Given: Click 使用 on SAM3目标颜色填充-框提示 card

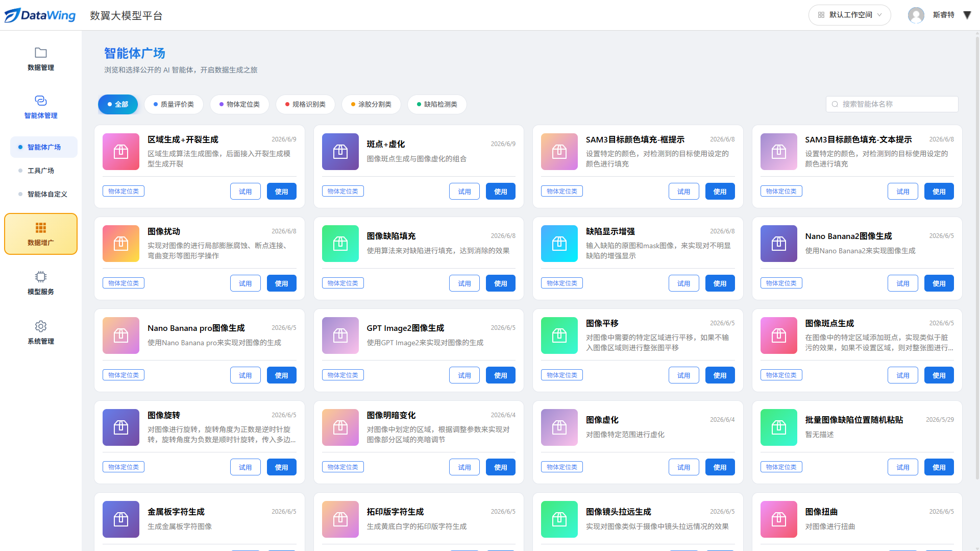Looking at the screenshot, I should point(720,191).
